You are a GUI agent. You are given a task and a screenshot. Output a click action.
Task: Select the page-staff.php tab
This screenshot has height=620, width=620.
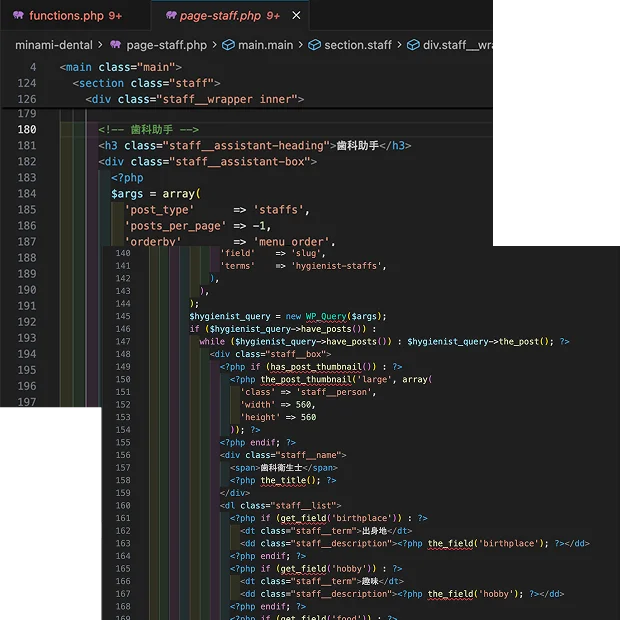[230, 15]
